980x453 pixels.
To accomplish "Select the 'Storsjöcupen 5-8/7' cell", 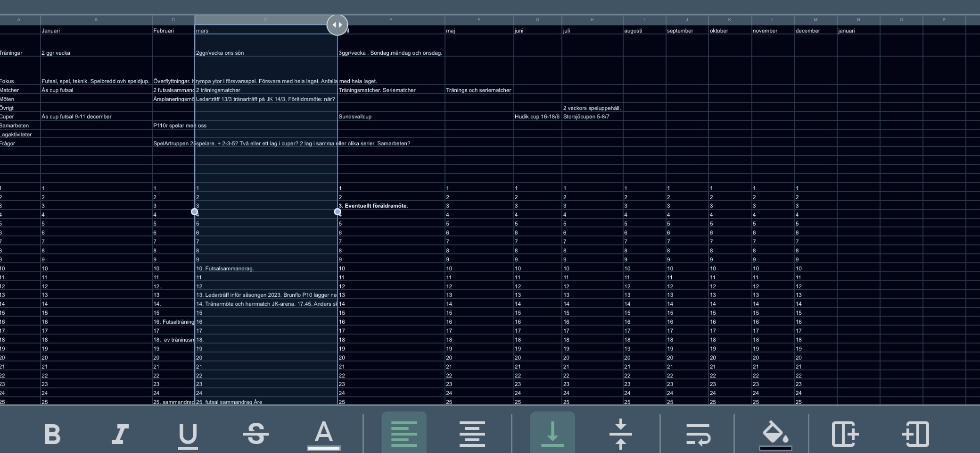I will pos(592,117).
